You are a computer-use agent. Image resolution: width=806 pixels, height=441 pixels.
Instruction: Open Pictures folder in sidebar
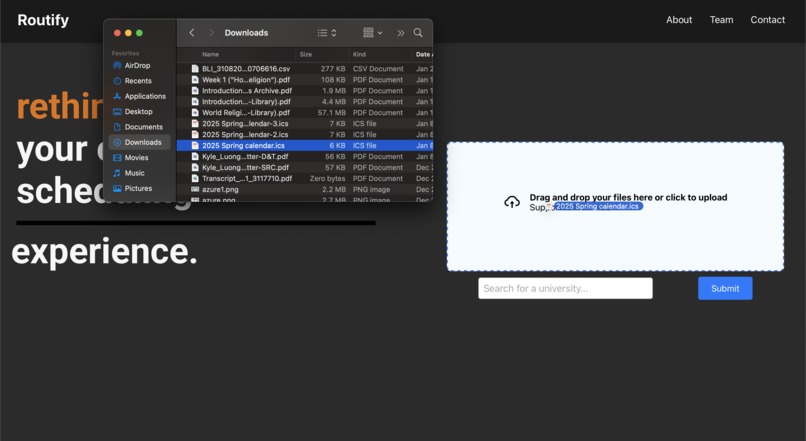(137, 189)
